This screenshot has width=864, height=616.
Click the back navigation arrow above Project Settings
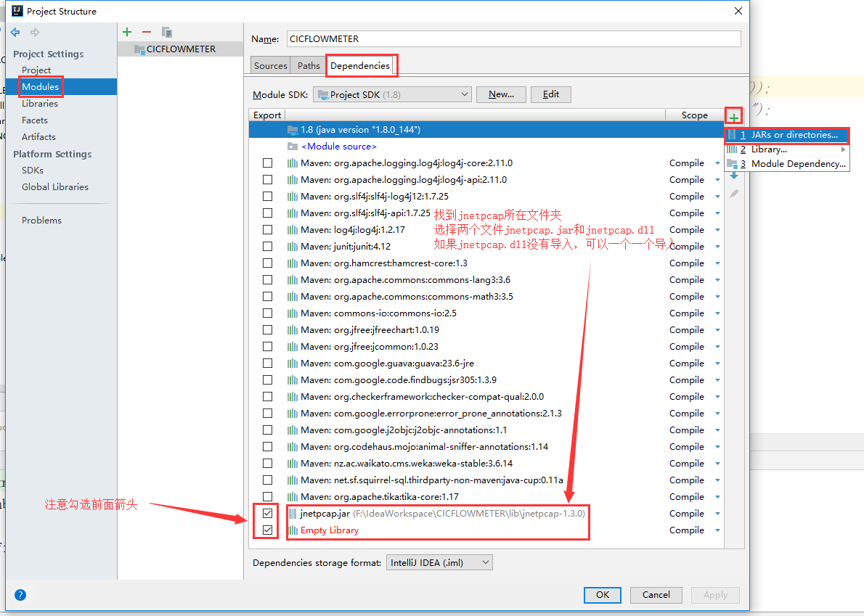15,32
